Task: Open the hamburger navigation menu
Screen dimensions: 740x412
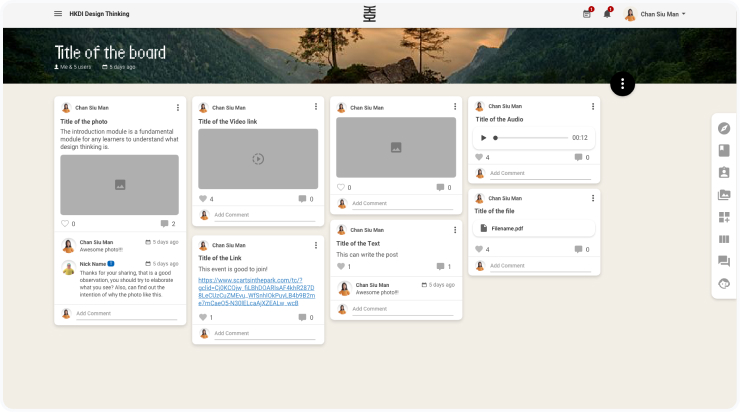Action: tap(58, 14)
